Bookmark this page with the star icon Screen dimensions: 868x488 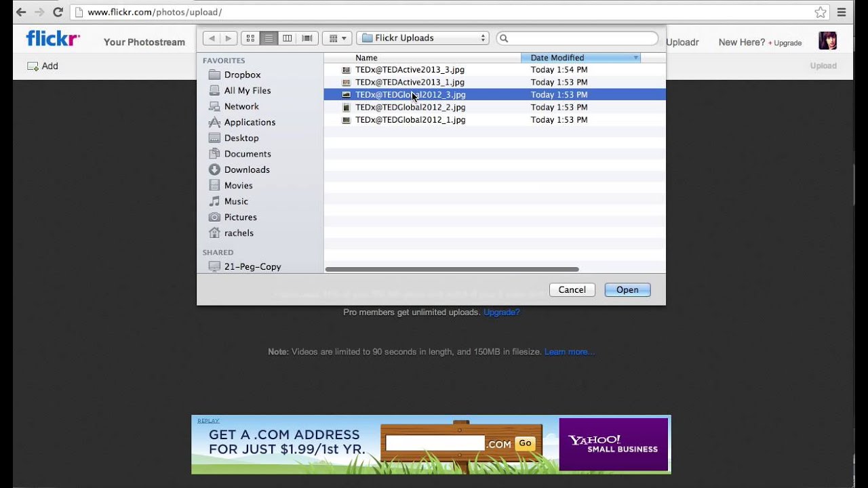pyautogui.click(x=821, y=12)
